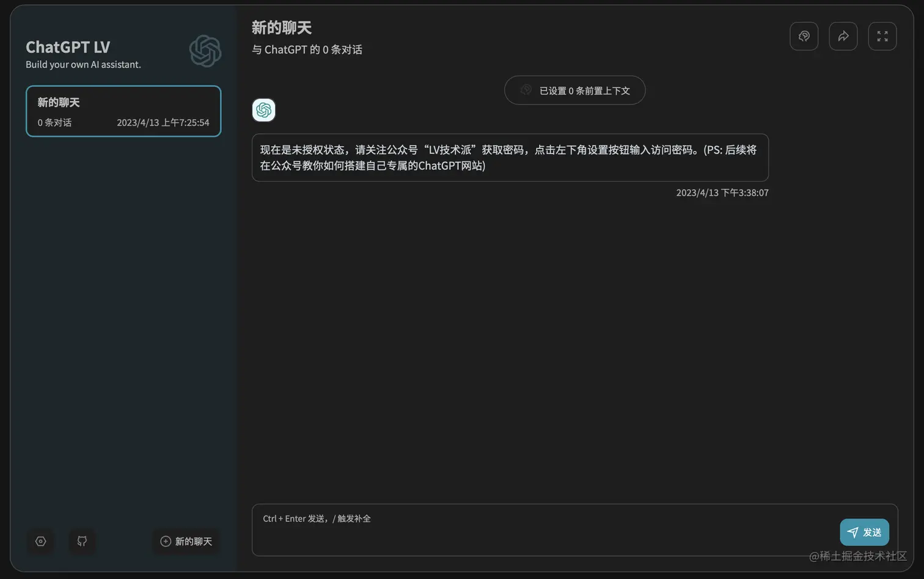Click the 与 ChatGPT 的 0 条对话 subtitle

[x=307, y=50]
